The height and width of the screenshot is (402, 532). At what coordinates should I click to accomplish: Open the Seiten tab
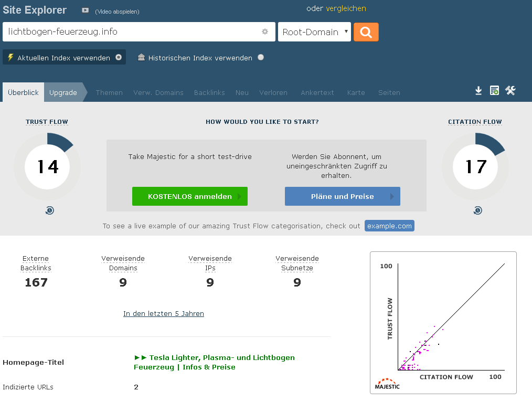point(389,92)
